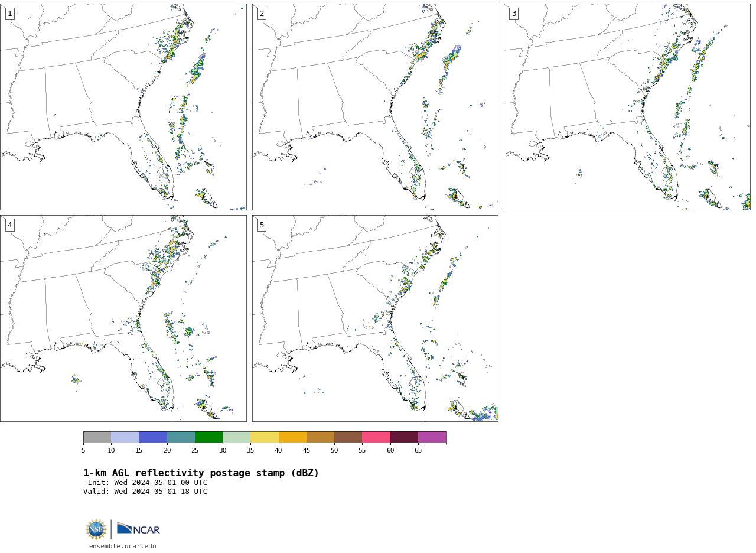Click the pink 55-60 dBZ swatch

[376, 437]
